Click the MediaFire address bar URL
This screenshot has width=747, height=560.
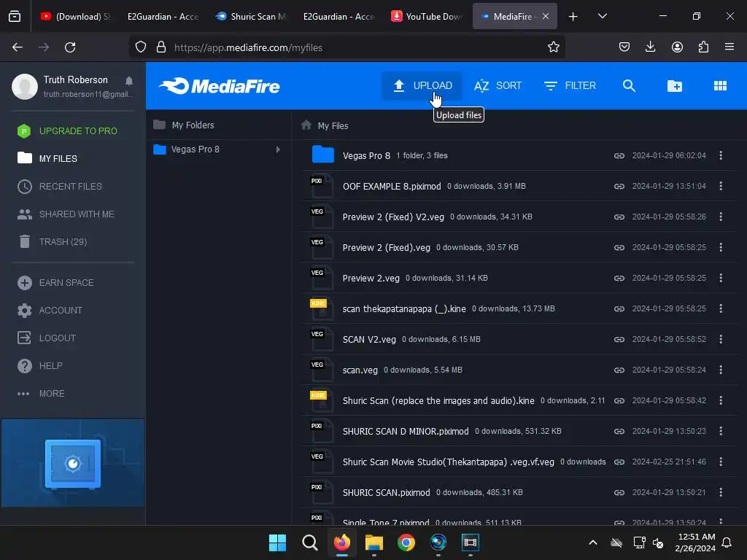(248, 47)
